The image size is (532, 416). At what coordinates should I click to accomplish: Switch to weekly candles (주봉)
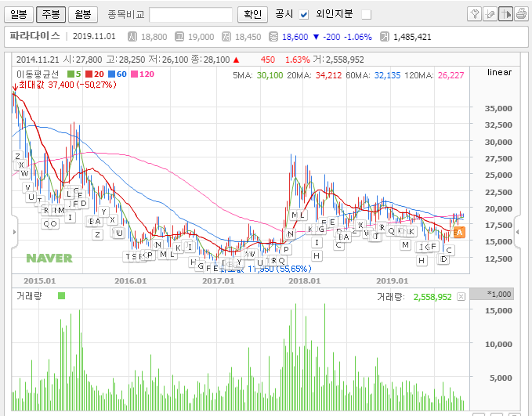tap(51, 14)
